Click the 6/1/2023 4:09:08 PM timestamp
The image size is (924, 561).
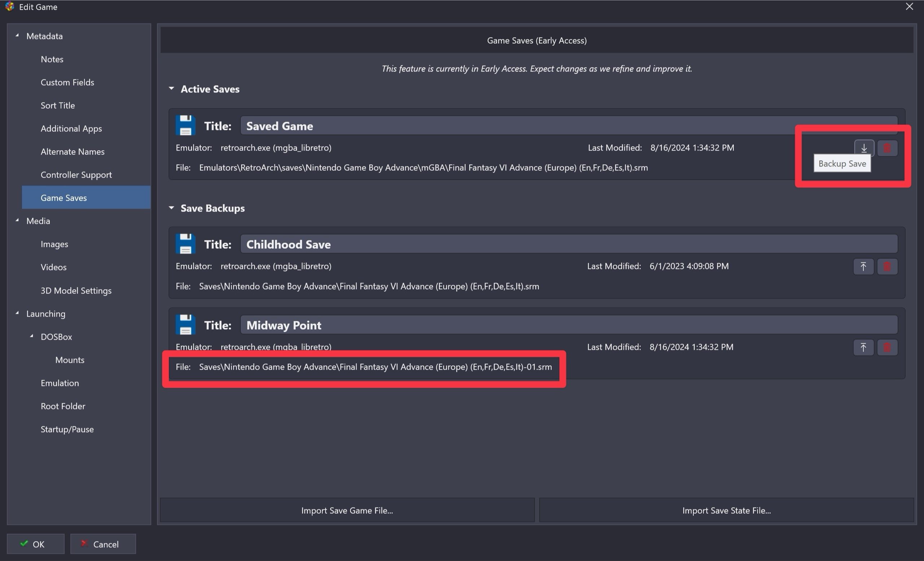[x=689, y=266]
